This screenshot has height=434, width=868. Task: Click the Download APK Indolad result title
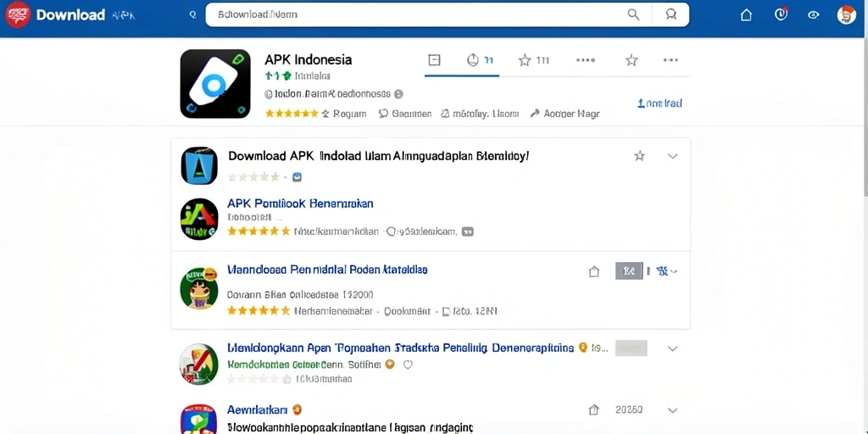tap(379, 156)
